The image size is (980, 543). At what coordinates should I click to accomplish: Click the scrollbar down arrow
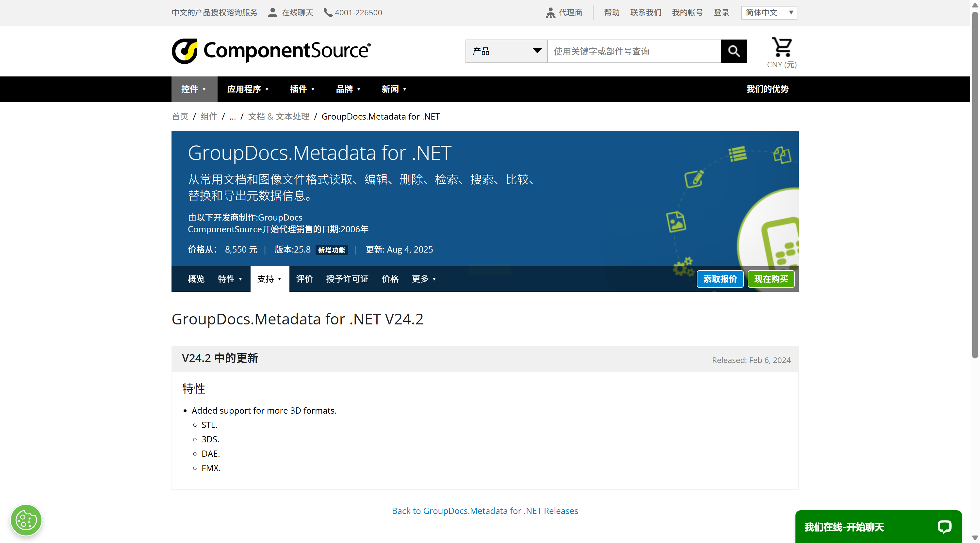975,537
